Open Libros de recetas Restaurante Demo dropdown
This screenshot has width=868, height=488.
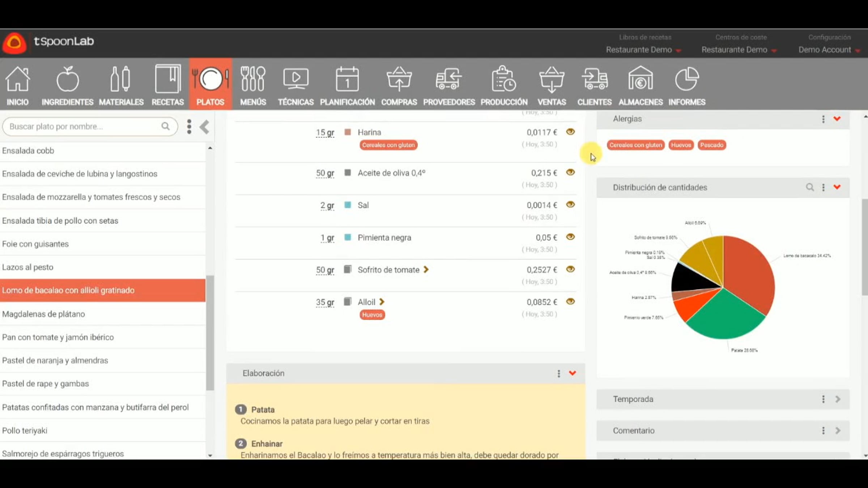(644, 50)
